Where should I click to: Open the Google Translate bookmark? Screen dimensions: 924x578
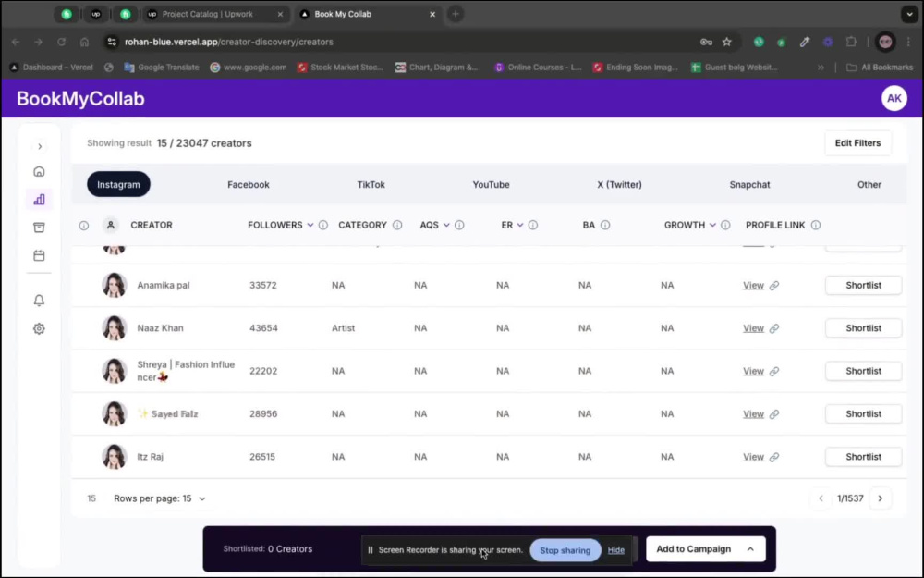click(x=161, y=68)
